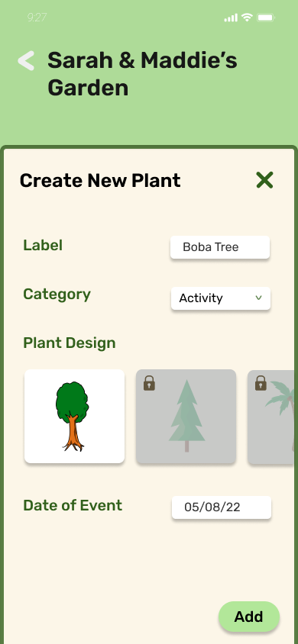Tap the Sarah & Maddie's Garden title
The height and width of the screenshot is (644, 298).
142,74
